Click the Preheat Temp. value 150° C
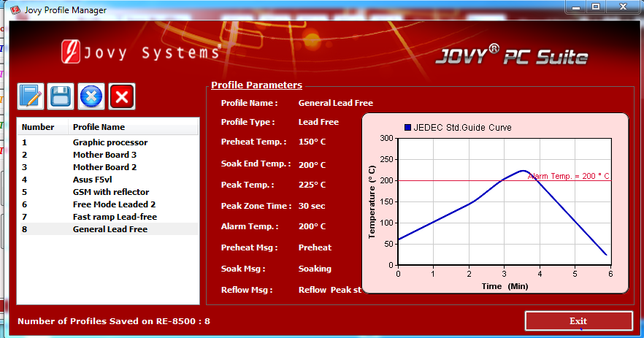The height and width of the screenshot is (338, 644). (312, 142)
